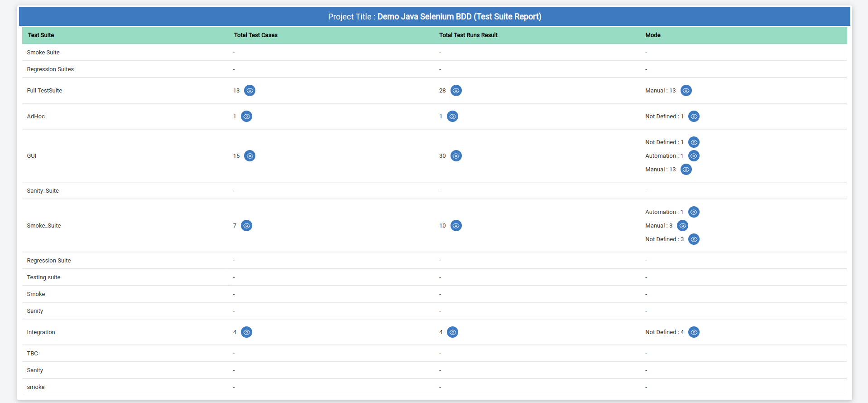Show Smoke_Suite Automation mode cases

tap(694, 212)
